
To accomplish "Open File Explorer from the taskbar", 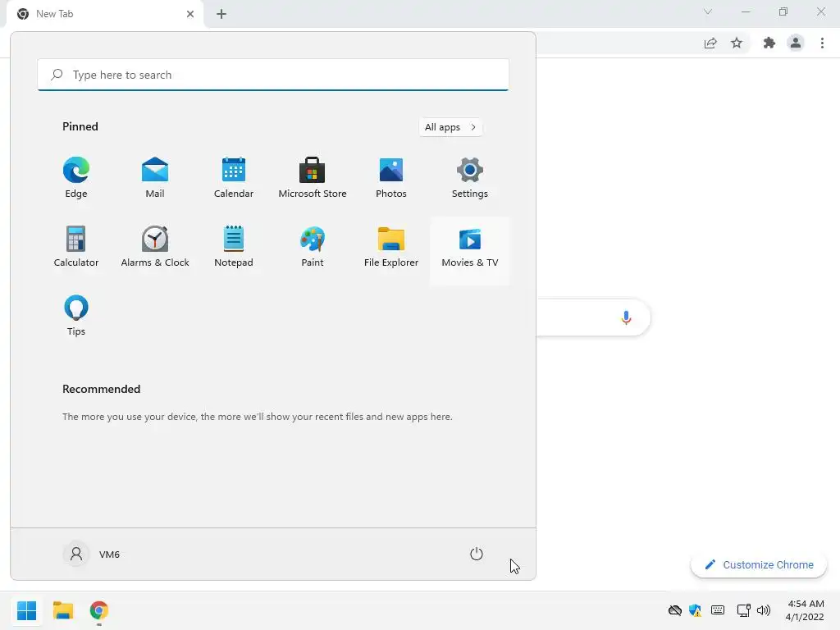I will coord(62,610).
